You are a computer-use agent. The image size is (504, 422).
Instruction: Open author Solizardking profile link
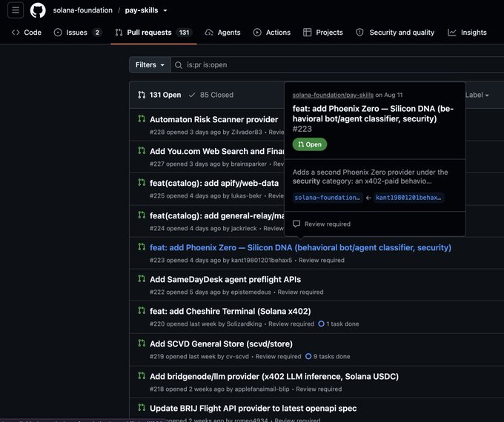click(245, 324)
